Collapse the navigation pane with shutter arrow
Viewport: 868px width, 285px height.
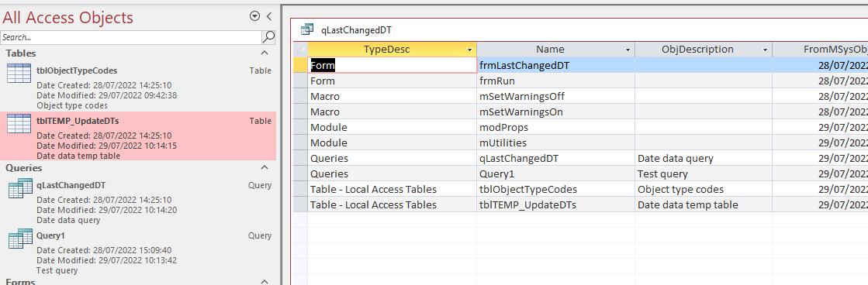[x=269, y=16]
